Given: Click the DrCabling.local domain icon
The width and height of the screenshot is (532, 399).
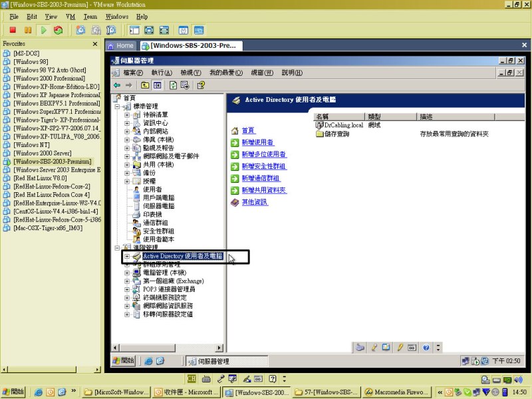Looking at the screenshot, I should coord(319,125).
